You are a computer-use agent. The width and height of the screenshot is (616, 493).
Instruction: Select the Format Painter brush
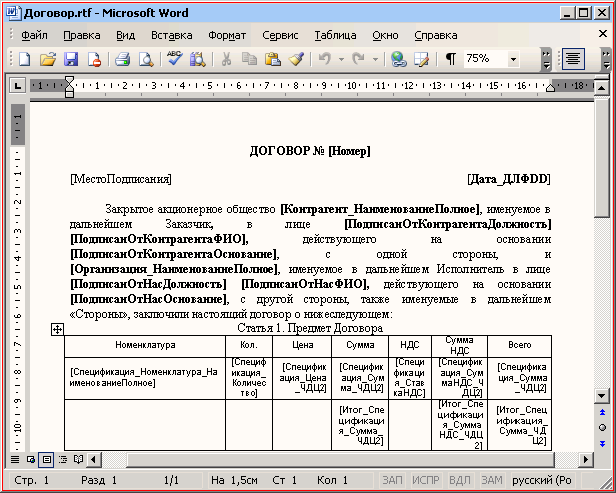(296, 59)
